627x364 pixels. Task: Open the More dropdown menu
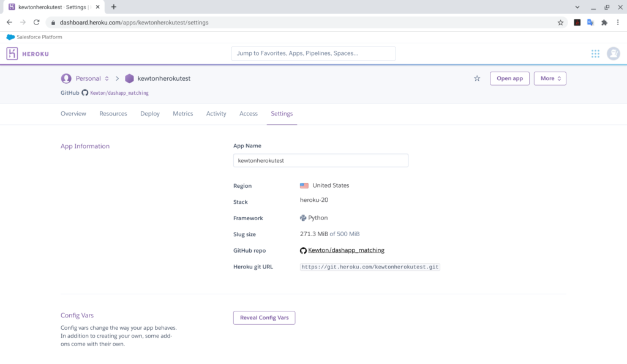click(x=550, y=78)
